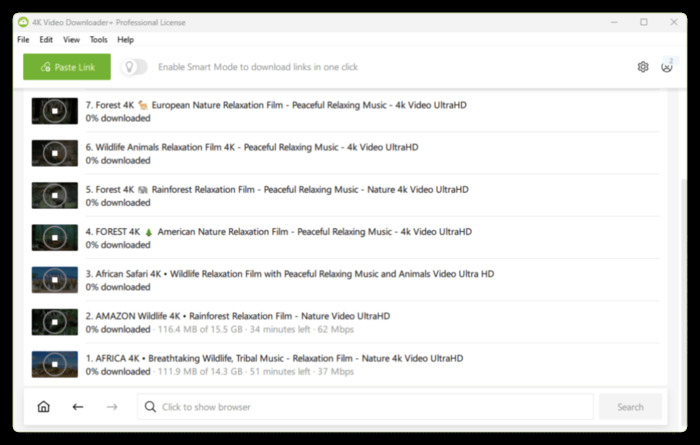This screenshot has width=700, height=445.
Task: Stop download of 5. Forest 4K Rainforest film
Action: point(54,195)
